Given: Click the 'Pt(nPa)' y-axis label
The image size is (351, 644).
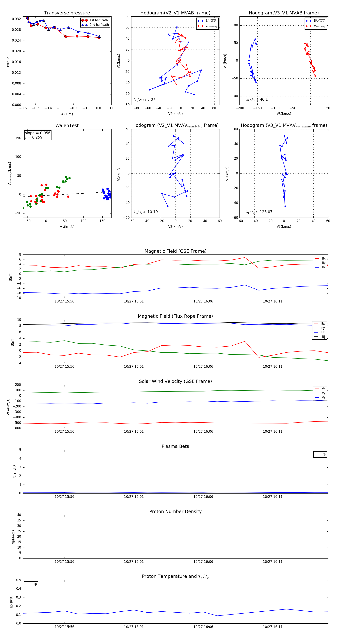Looking at the screenshot, I should (x=8, y=61).
